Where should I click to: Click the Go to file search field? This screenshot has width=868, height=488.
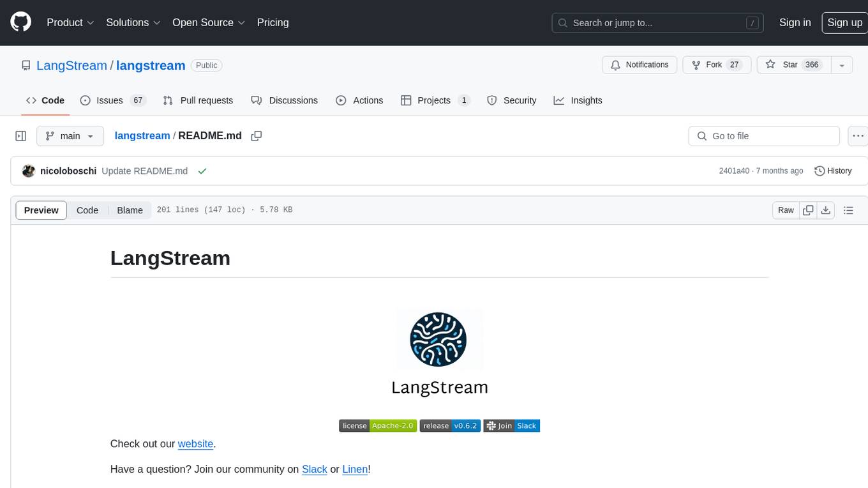[764, 136]
